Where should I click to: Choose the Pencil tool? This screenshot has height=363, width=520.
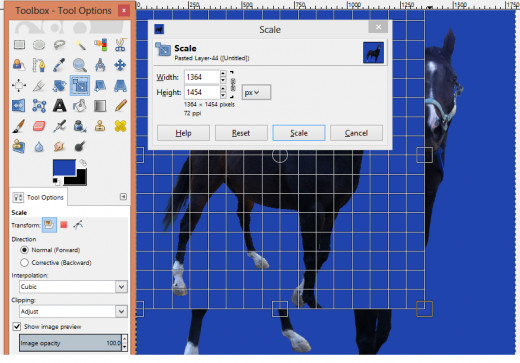click(120, 106)
